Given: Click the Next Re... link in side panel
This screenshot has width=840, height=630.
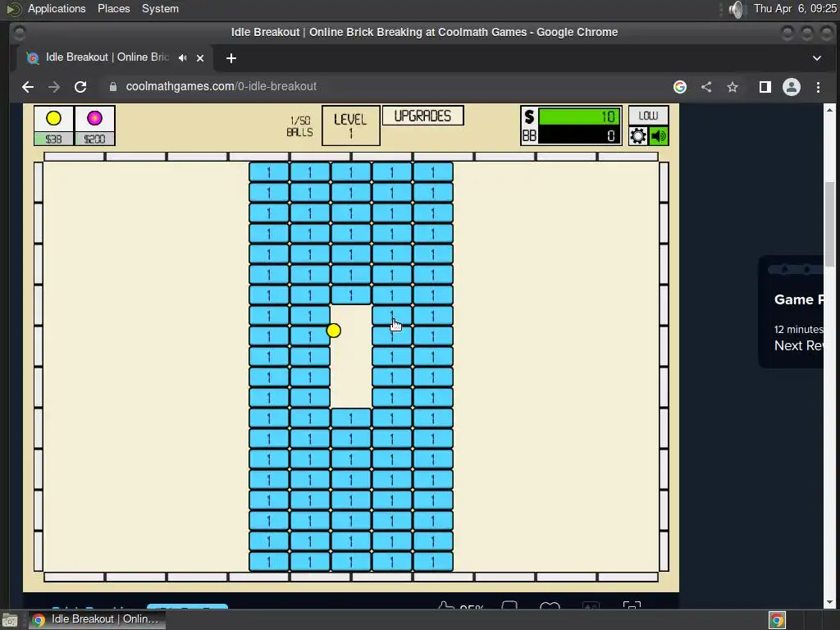Looking at the screenshot, I should tap(799, 345).
